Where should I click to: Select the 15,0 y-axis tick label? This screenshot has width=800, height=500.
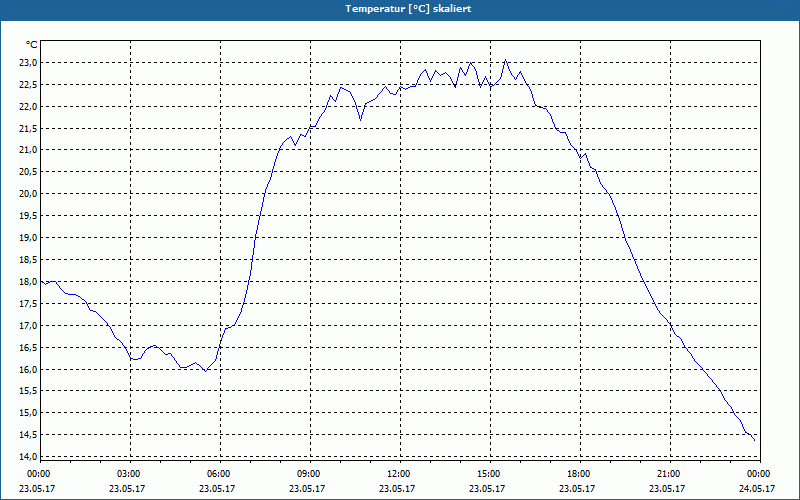pyautogui.click(x=29, y=413)
